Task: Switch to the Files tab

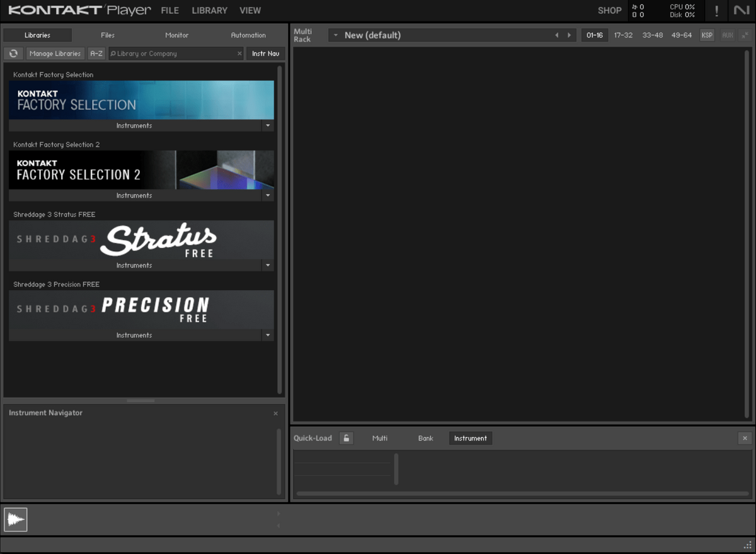Action: click(108, 35)
